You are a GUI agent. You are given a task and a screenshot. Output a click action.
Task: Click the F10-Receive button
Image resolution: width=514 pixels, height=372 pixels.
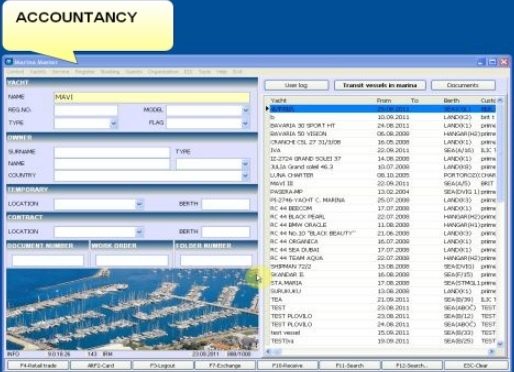[x=287, y=365]
